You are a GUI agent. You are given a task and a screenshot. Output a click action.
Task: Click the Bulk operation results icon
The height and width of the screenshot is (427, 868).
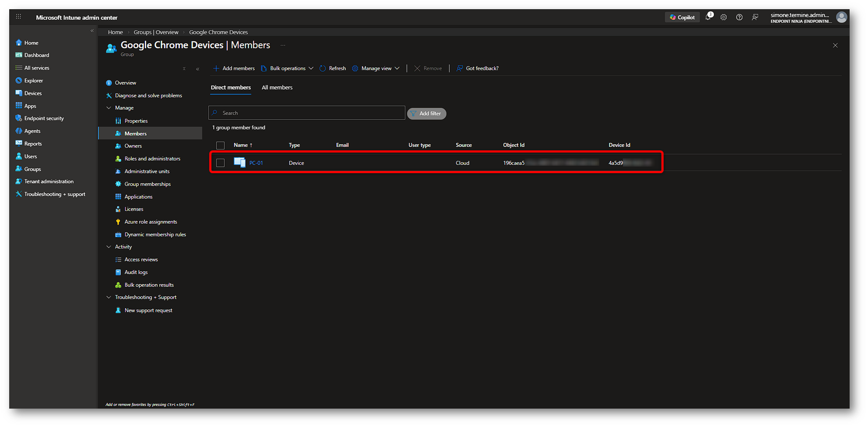[118, 285]
